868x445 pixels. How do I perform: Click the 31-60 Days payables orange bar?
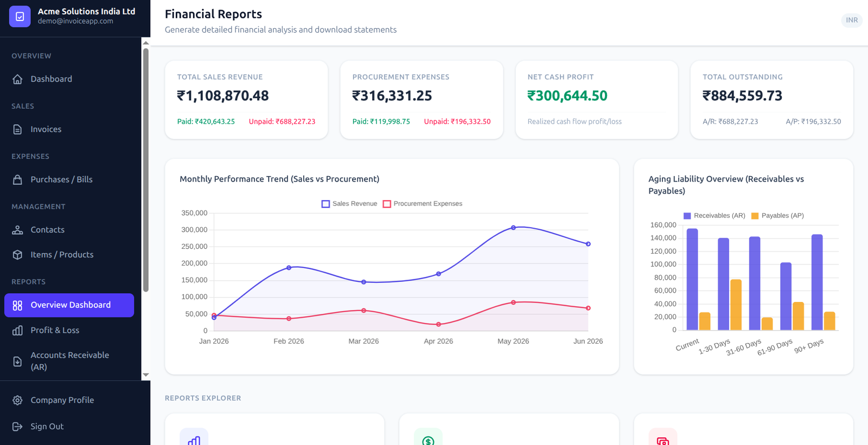(767, 324)
